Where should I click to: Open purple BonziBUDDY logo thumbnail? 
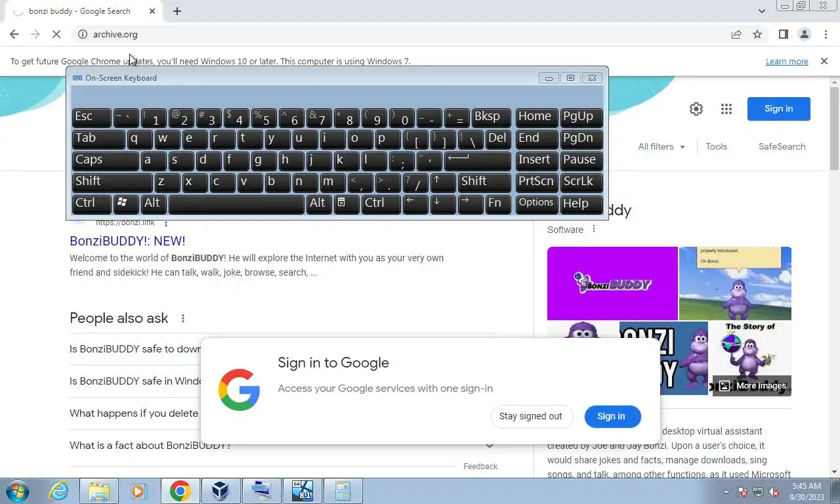coord(612,283)
